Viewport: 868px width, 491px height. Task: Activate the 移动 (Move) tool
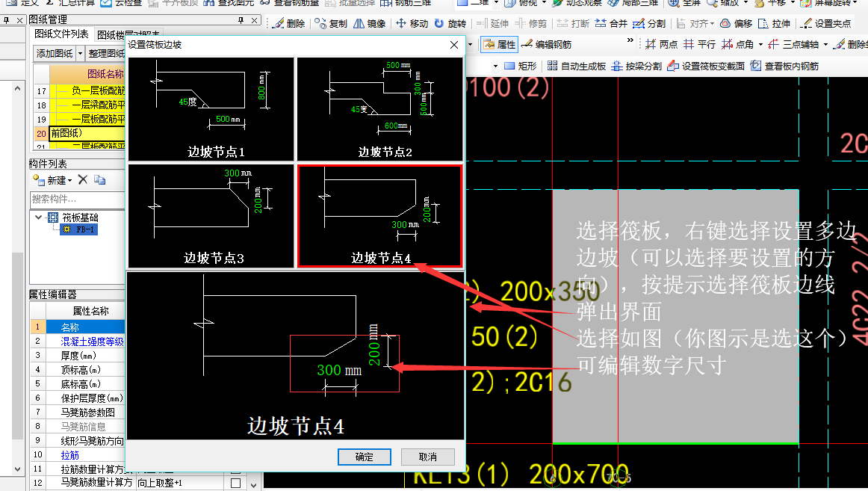pyautogui.click(x=412, y=24)
